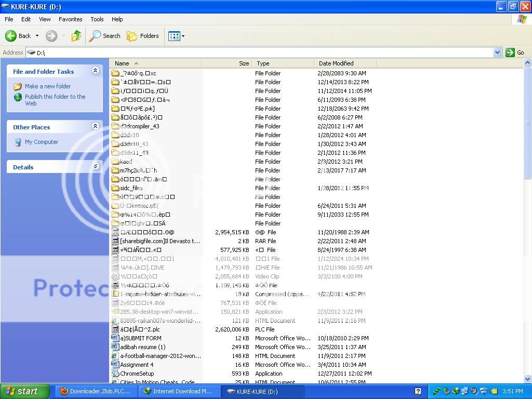Click the Back navigation arrow icon
Image resolution: width=532 pixels, height=399 pixels.
tap(11, 36)
